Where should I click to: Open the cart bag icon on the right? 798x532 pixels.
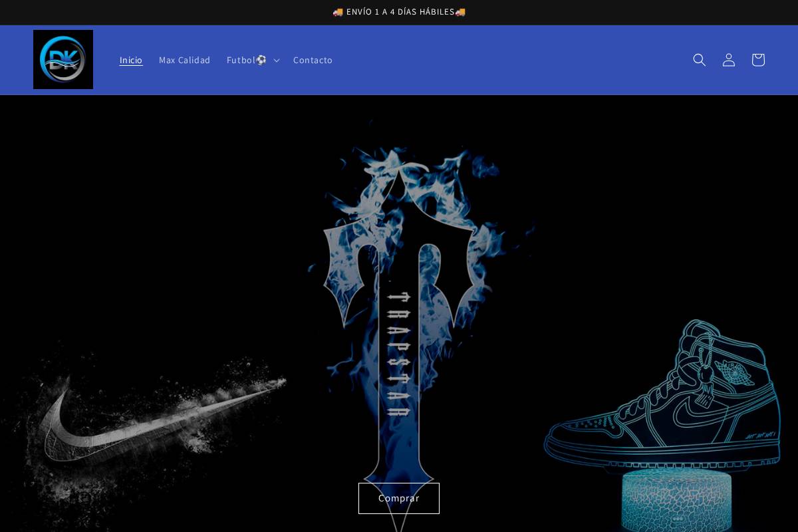(x=758, y=60)
